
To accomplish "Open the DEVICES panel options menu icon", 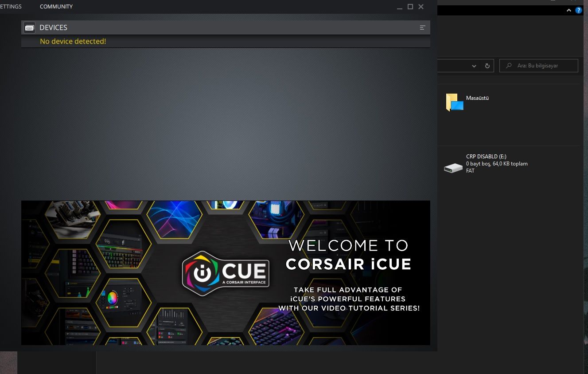I will click(422, 28).
